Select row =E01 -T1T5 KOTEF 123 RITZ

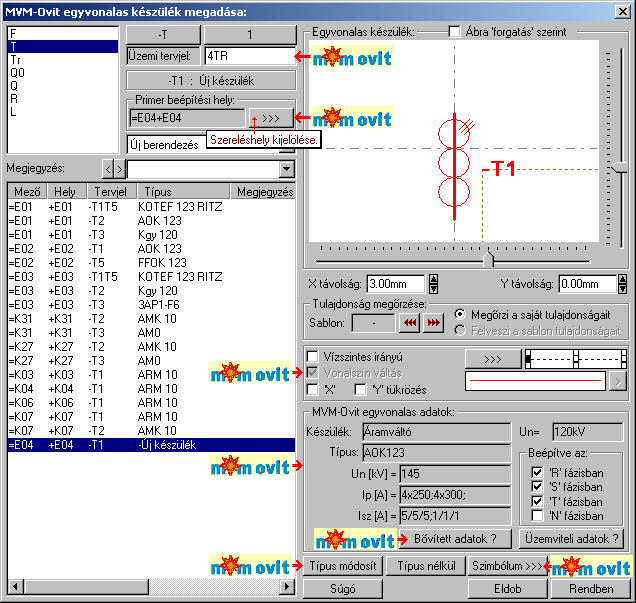pyautogui.click(x=151, y=207)
